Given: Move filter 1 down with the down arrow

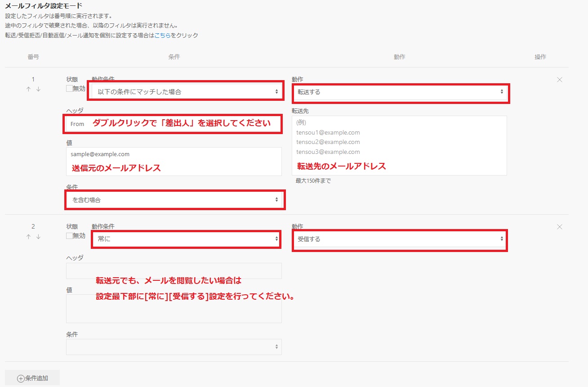Looking at the screenshot, I should point(38,89).
